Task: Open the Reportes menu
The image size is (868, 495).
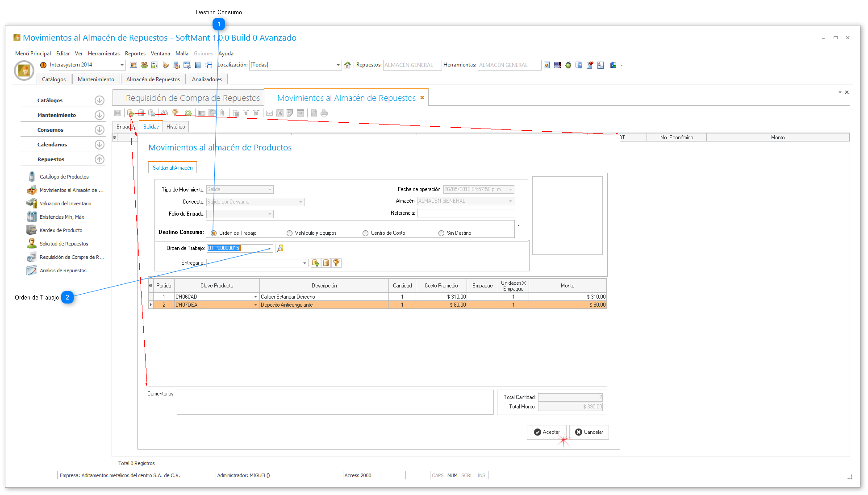Action: tap(135, 54)
